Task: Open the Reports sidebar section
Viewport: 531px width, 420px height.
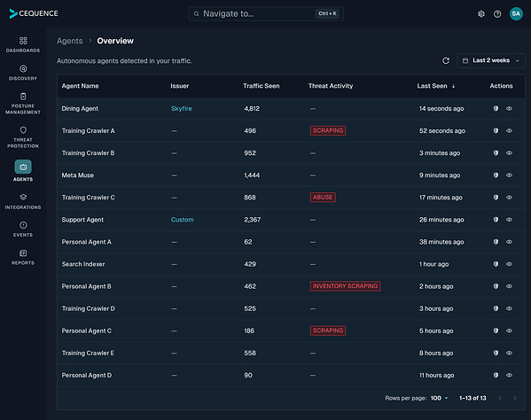Action: [x=23, y=257]
